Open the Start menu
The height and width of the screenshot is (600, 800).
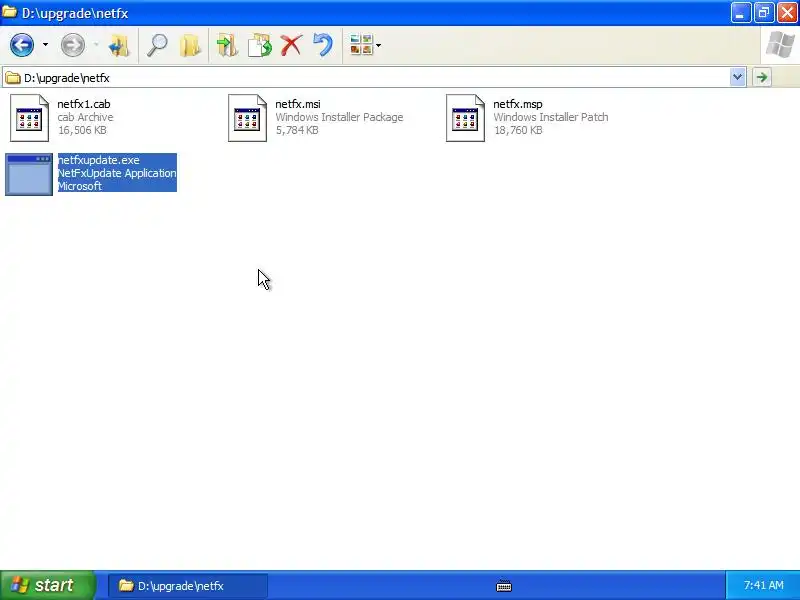point(47,585)
